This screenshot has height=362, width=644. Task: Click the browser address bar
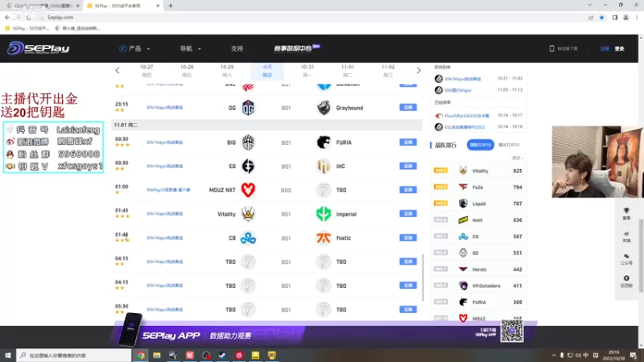(312, 18)
